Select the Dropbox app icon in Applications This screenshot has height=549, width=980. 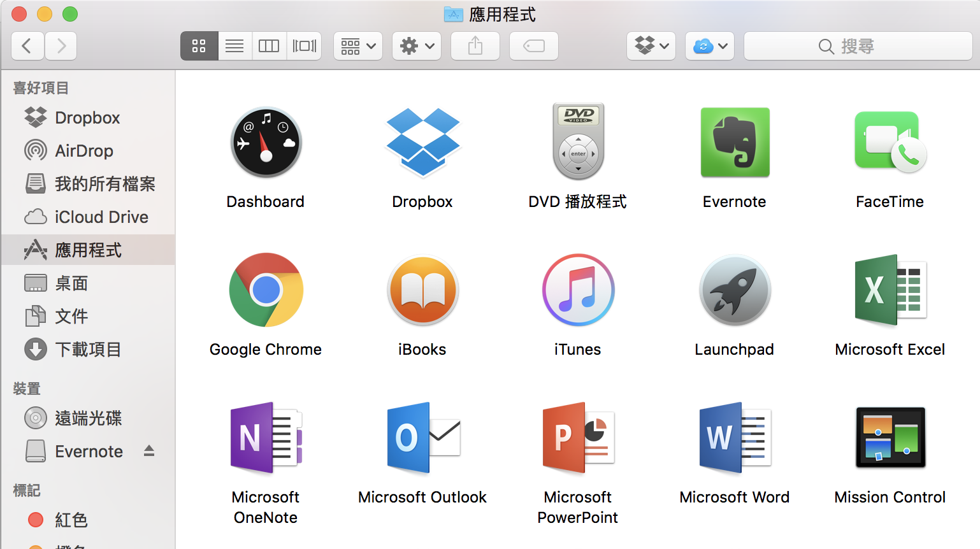tap(422, 143)
